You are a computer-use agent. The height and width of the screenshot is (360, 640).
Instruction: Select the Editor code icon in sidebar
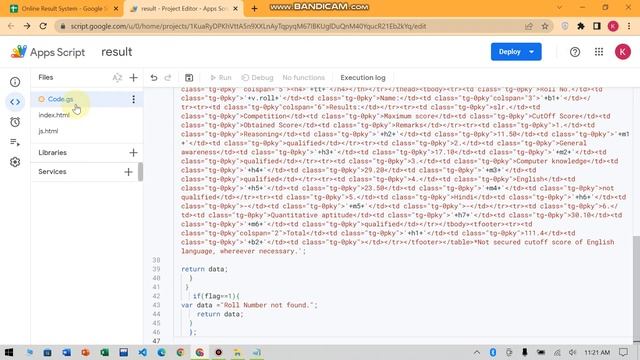(15, 102)
